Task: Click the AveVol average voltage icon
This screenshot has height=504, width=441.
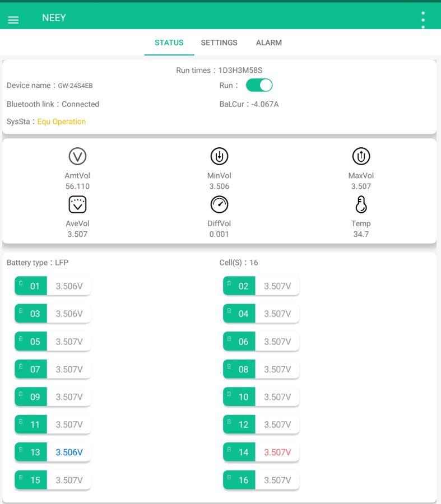Action: tap(77, 205)
